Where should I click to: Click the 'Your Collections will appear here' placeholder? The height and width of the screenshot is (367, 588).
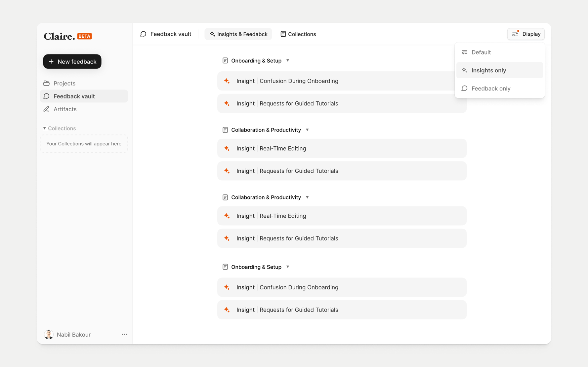click(84, 144)
